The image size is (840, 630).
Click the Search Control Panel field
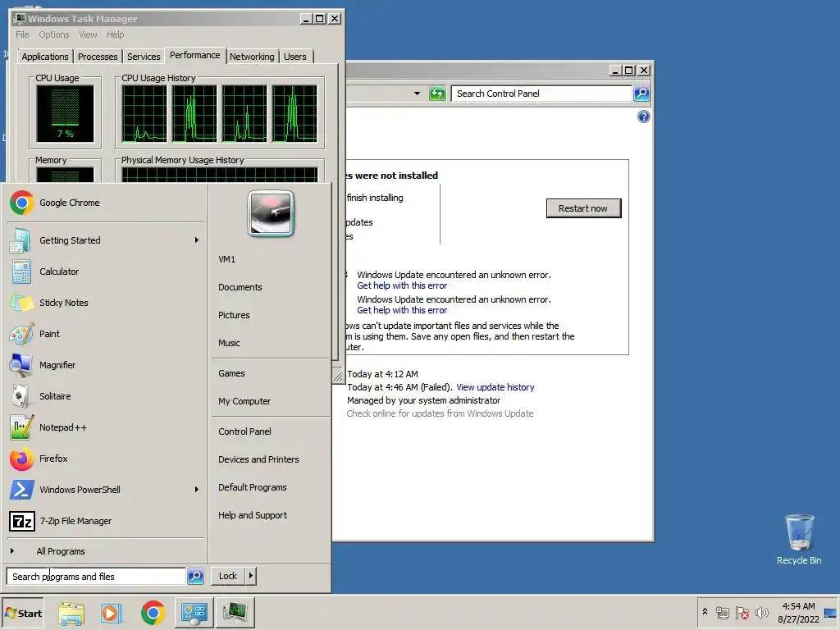(541, 94)
